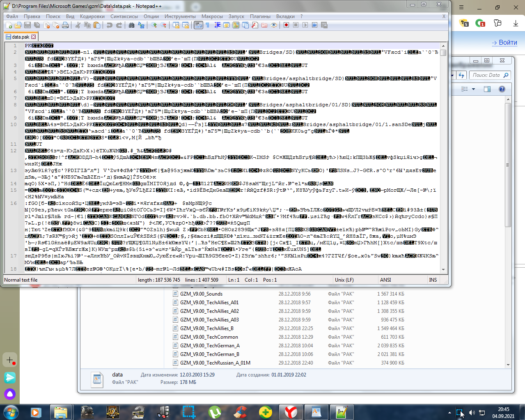Select the GZM_V9.00_TechRussian_A_01M file
The width and height of the screenshot is (525, 420).
215,363
